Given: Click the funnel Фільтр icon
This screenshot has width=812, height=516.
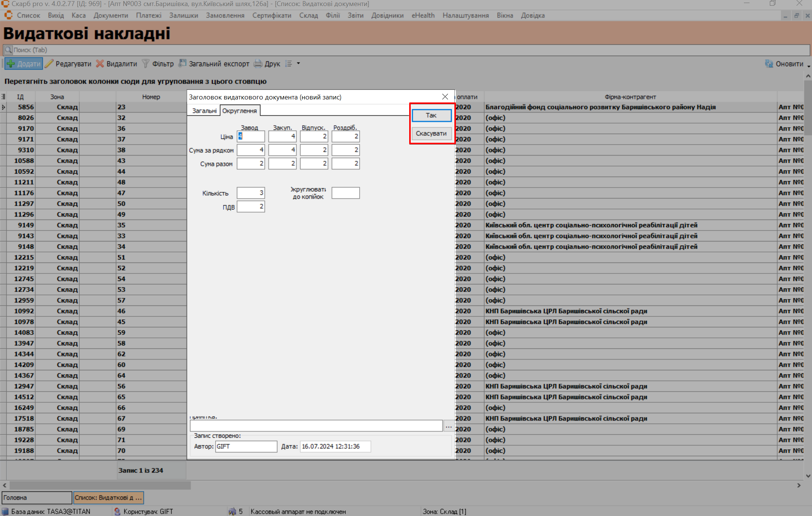Looking at the screenshot, I should pyautogui.click(x=145, y=64).
